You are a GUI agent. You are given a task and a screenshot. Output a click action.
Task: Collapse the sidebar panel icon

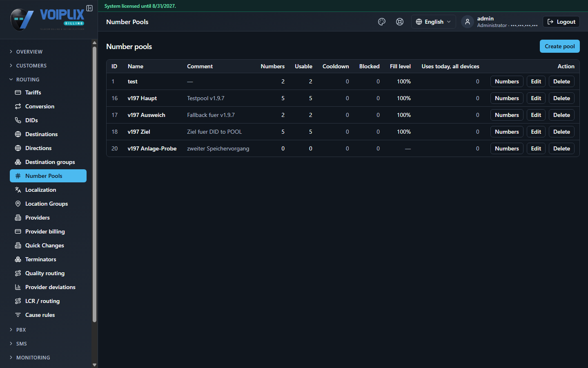coord(89,8)
